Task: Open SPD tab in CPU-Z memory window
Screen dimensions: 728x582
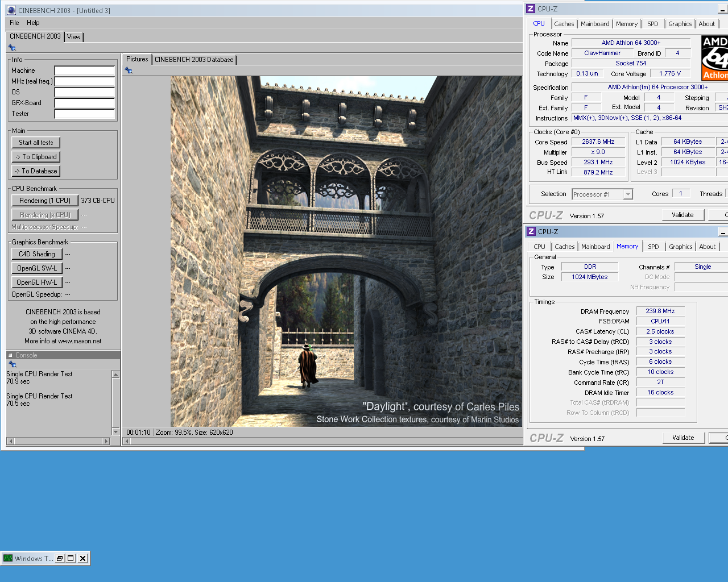Action: point(653,247)
